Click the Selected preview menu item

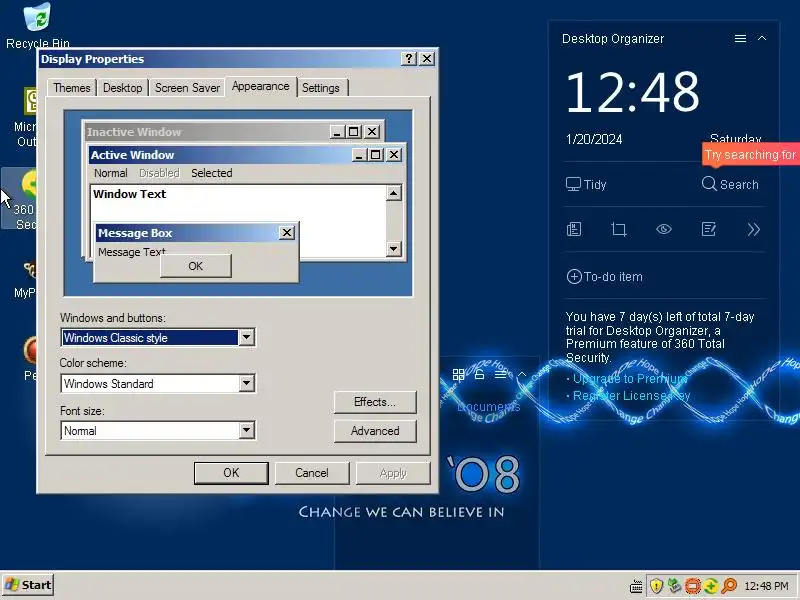[x=212, y=173]
